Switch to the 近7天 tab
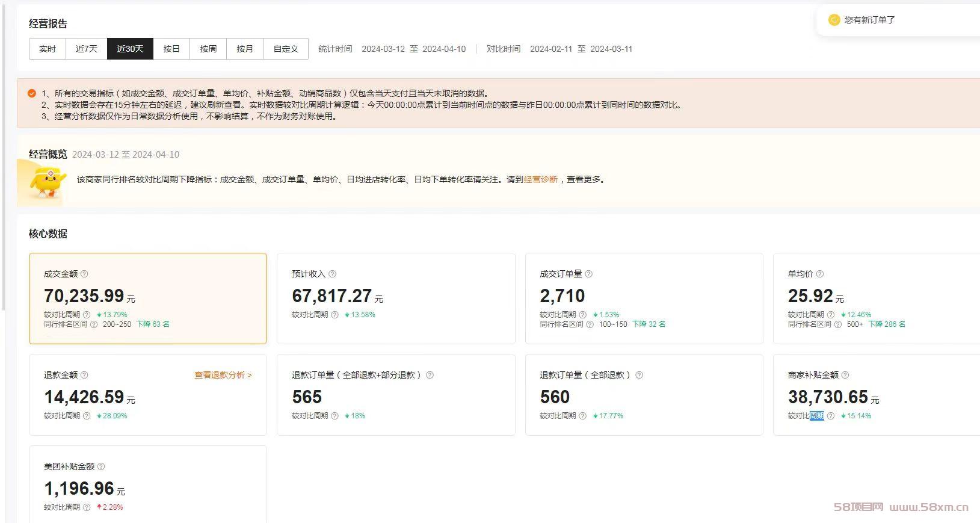Screen dimensions: 980x523 (87, 49)
